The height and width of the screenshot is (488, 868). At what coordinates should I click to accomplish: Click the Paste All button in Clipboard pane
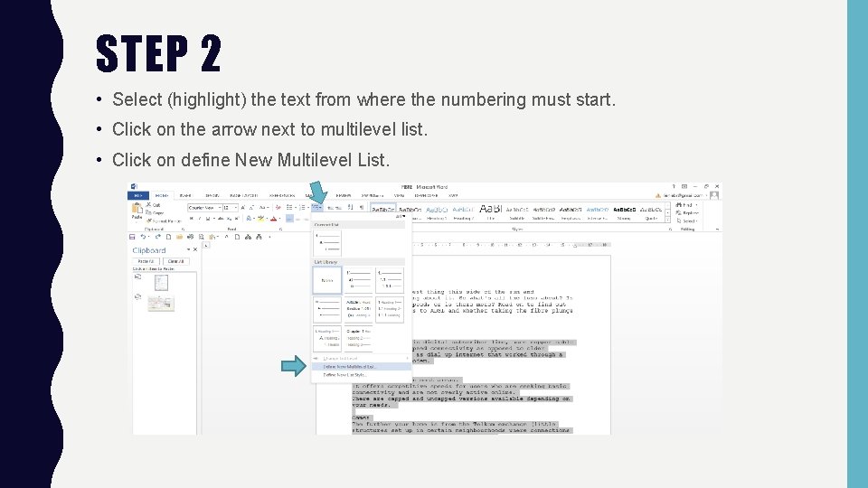click(x=146, y=261)
